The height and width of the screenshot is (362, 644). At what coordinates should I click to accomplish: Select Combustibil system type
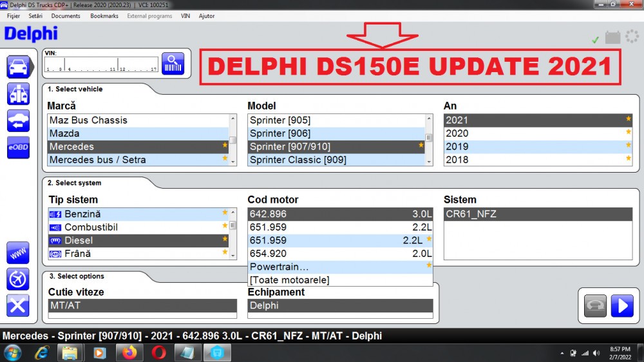pyautogui.click(x=138, y=227)
